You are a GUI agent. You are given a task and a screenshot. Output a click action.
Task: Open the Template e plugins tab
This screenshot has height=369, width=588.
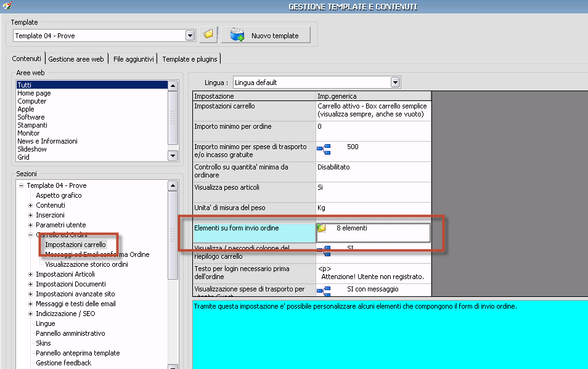pos(190,59)
